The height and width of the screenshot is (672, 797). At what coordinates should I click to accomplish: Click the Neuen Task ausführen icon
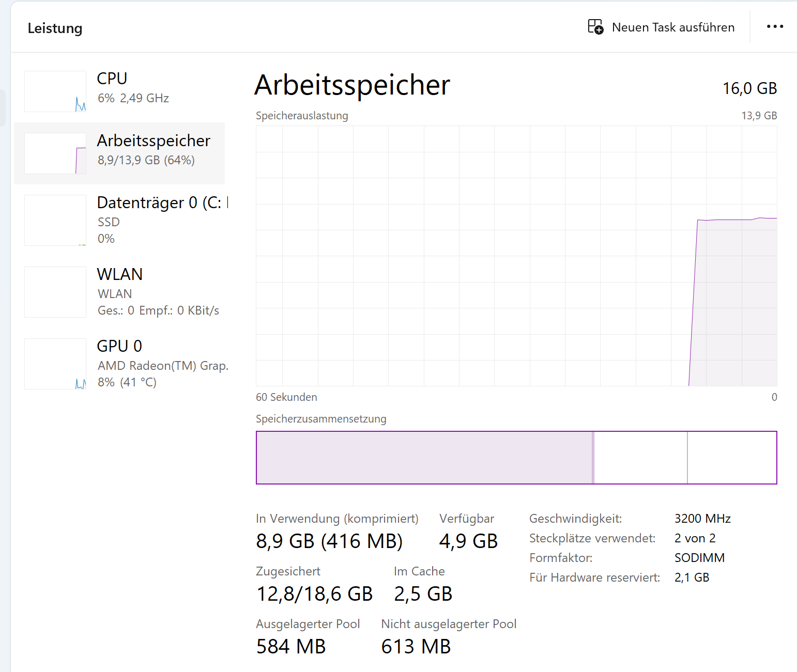[595, 27]
